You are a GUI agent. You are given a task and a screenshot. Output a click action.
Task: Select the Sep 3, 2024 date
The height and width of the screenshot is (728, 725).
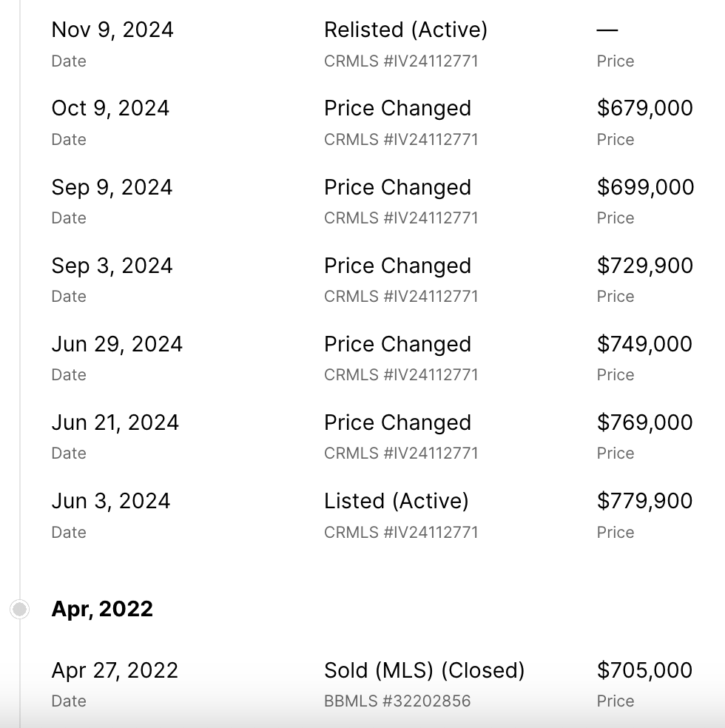click(112, 266)
